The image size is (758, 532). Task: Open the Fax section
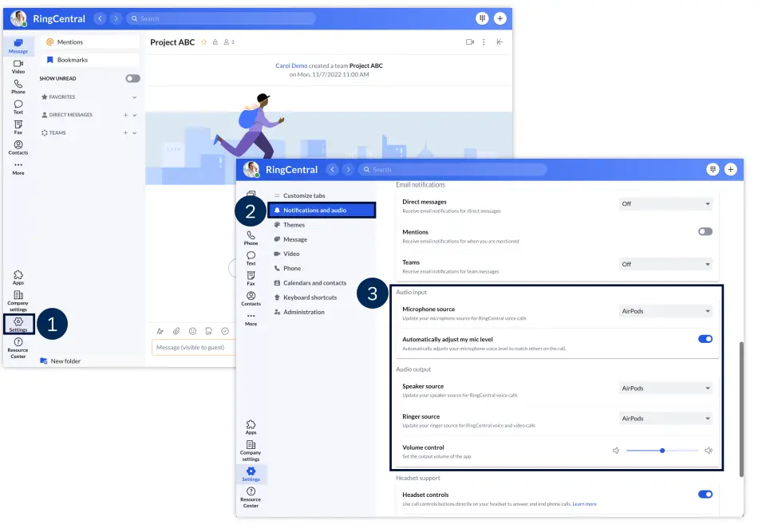point(18,128)
